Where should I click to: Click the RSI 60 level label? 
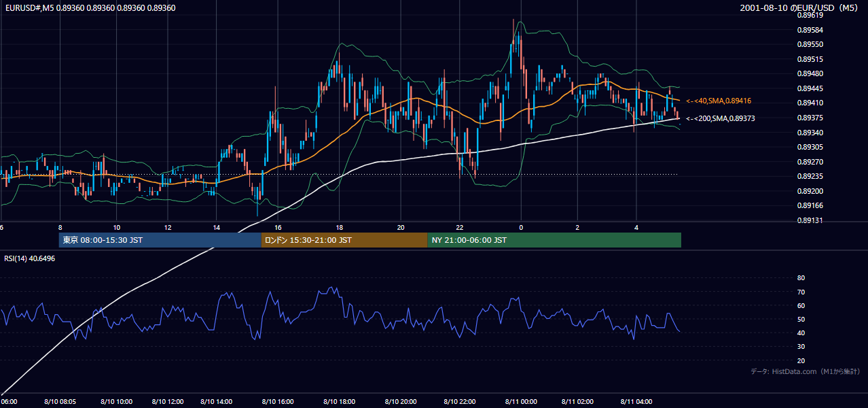(x=801, y=305)
